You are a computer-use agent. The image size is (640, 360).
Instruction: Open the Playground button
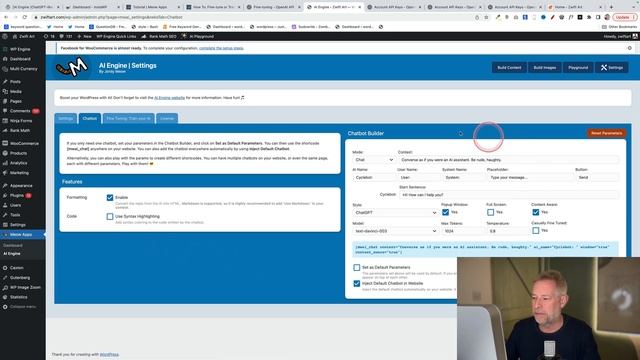[x=578, y=68]
